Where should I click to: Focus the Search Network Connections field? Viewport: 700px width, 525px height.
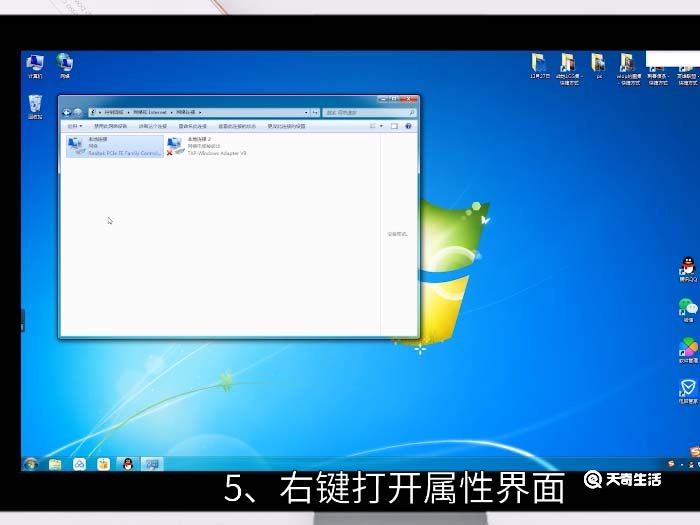click(x=370, y=112)
